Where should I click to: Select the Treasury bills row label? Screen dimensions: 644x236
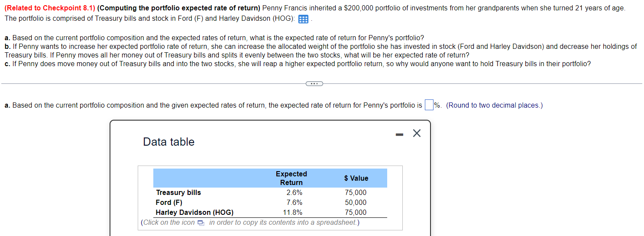[178, 192]
